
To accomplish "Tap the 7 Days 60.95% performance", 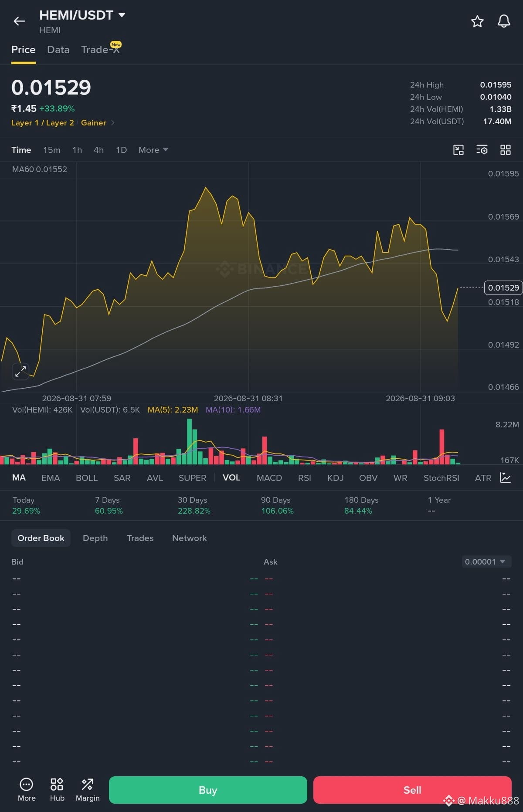I will click(x=109, y=505).
